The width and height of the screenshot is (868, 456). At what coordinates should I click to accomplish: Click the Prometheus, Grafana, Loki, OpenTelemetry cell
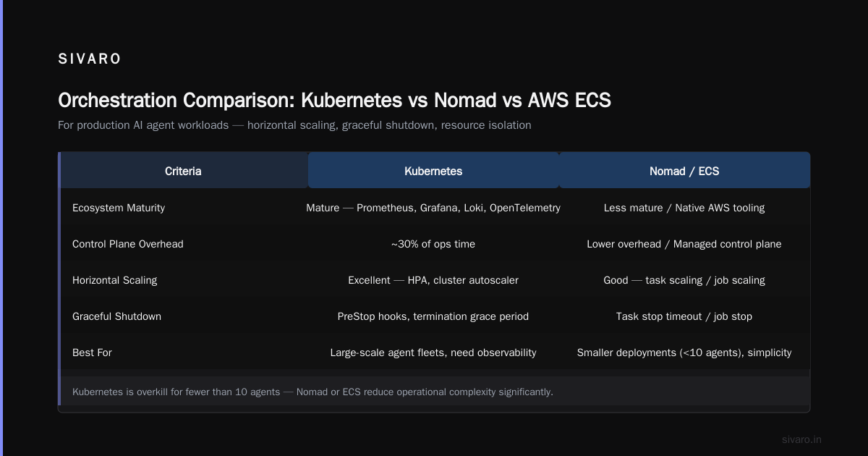pyautogui.click(x=433, y=208)
